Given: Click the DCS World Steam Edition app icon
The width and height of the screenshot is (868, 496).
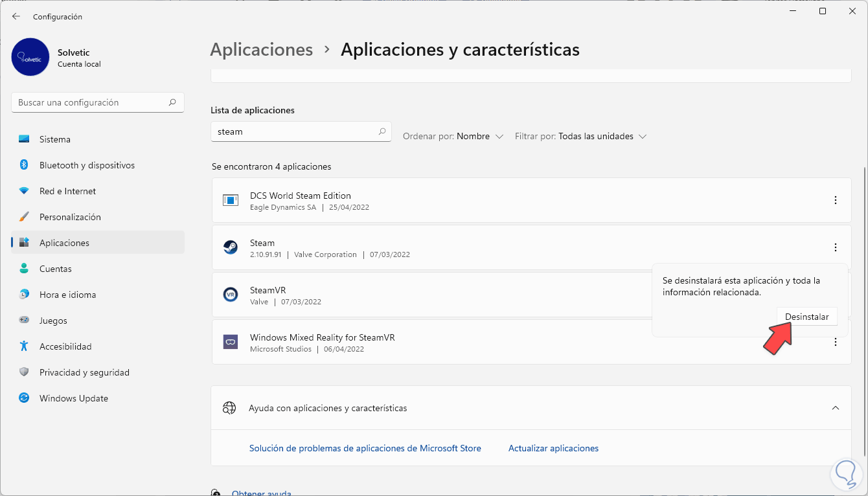Looking at the screenshot, I should pos(231,200).
